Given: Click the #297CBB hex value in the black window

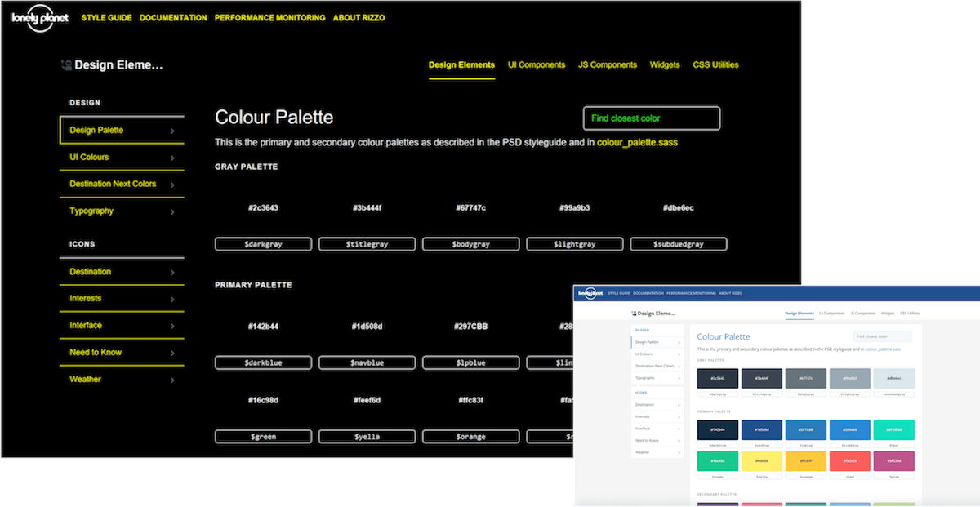Looking at the screenshot, I should (x=470, y=327).
